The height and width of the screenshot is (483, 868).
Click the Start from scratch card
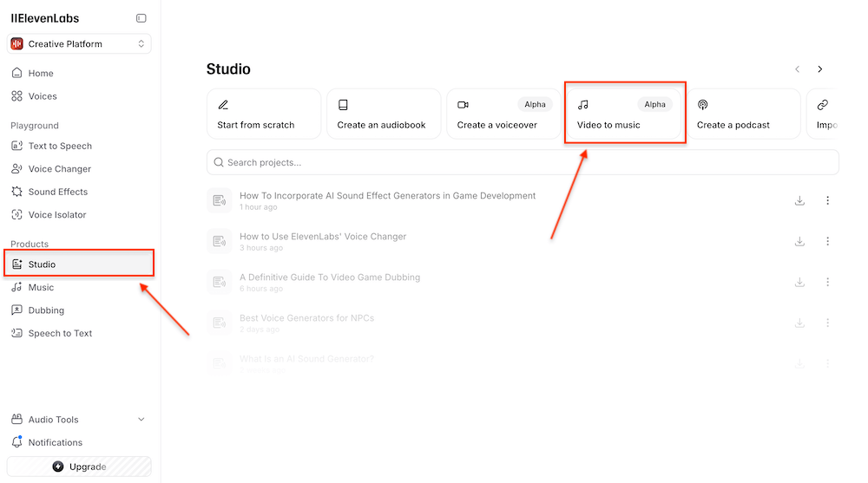pos(264,114)
